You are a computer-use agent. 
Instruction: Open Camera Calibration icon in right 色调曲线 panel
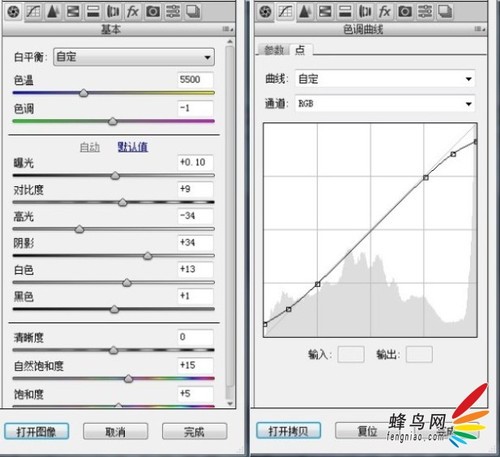click(405, 12)
